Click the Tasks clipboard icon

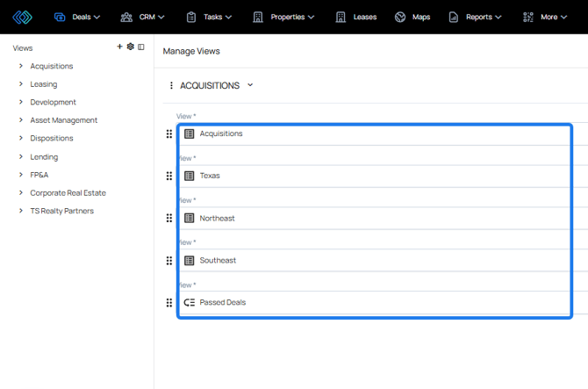191,17
